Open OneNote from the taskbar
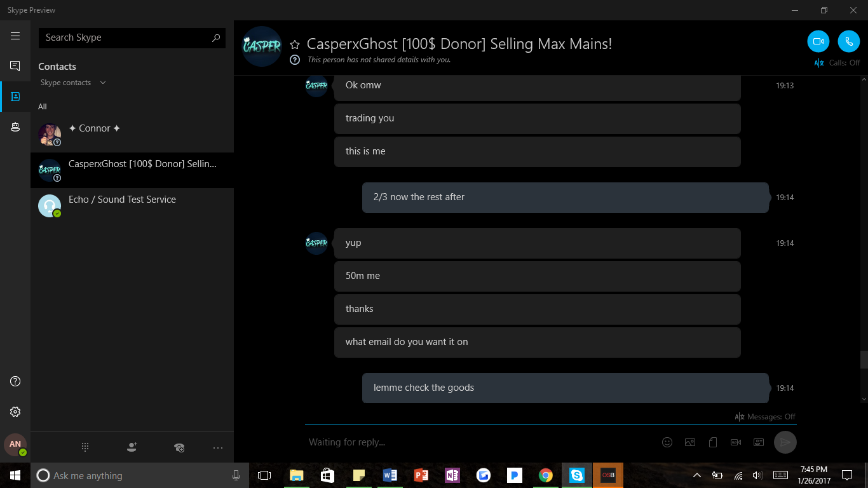 pos(452,475)
